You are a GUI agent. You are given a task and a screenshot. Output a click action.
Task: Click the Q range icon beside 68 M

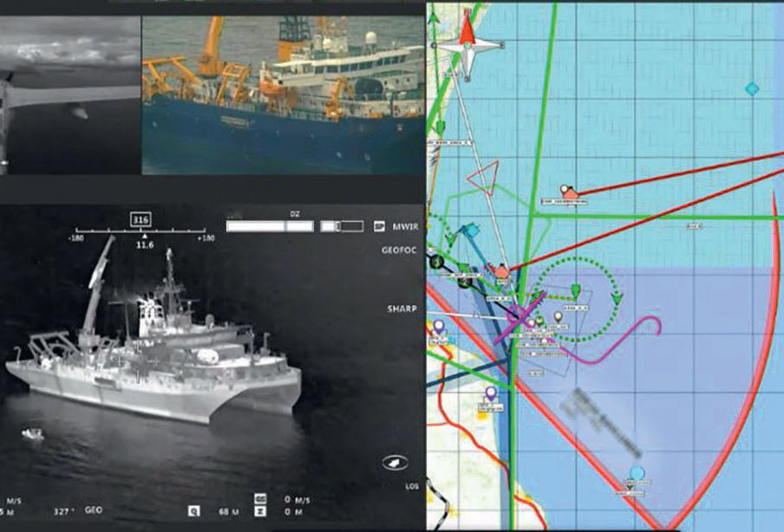tap(196, 510)
